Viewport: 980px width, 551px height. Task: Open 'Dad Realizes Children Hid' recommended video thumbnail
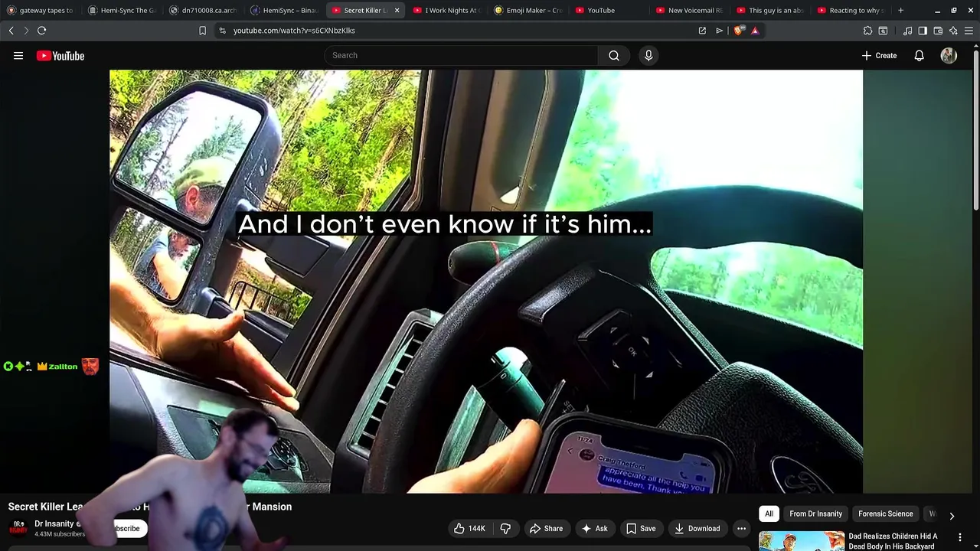[x=802, y=541]
